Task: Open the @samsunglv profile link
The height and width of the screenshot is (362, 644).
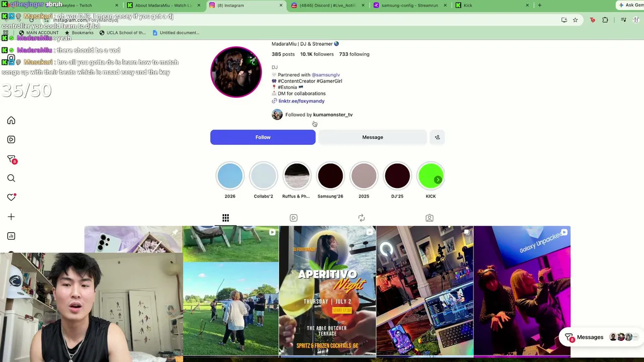Action: coord(326,75)
